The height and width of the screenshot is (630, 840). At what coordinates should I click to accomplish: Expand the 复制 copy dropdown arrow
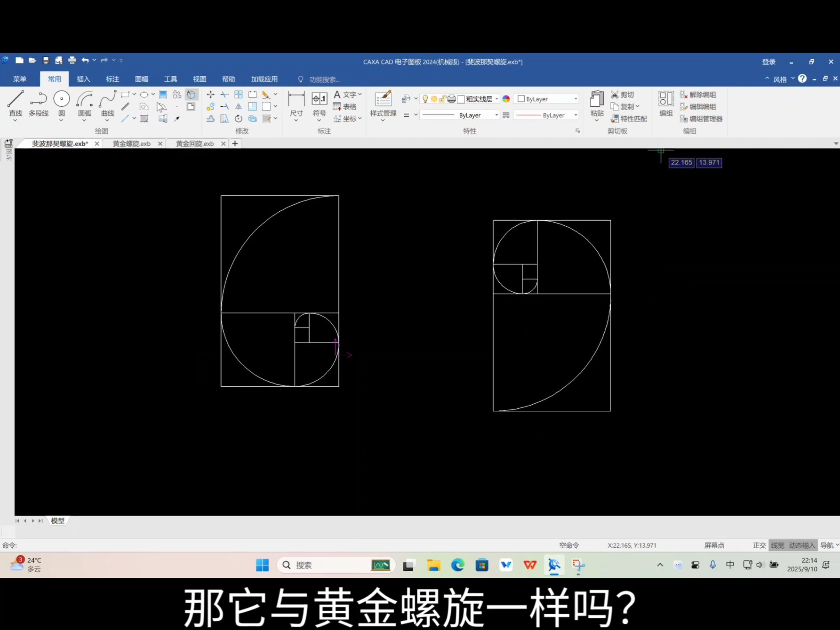pos(637,107)
